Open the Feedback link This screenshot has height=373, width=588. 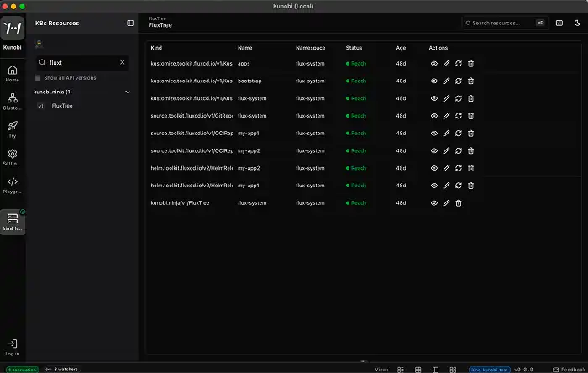[569, 370]
